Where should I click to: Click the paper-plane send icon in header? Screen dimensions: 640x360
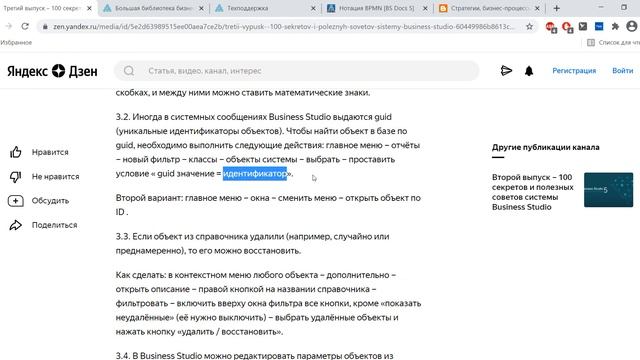point(506,71)
